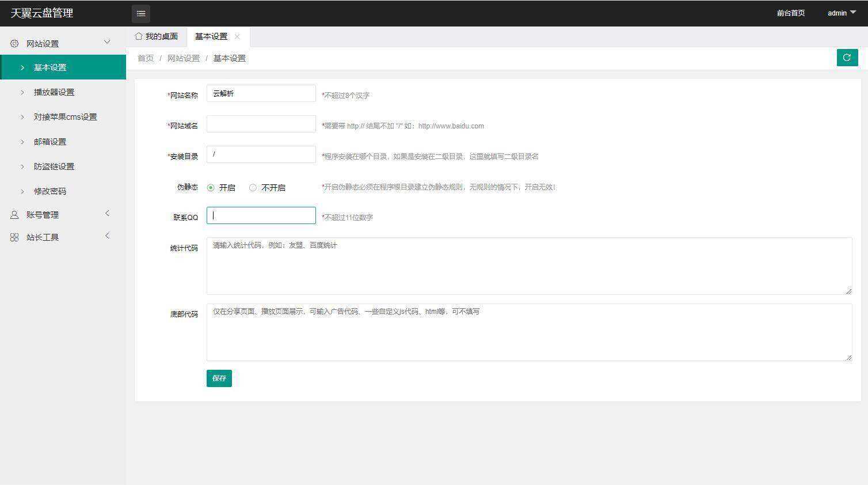This screenshot has width=868, height=485.
Task: Close the 基本设置 tab
Action: (237, 36)
